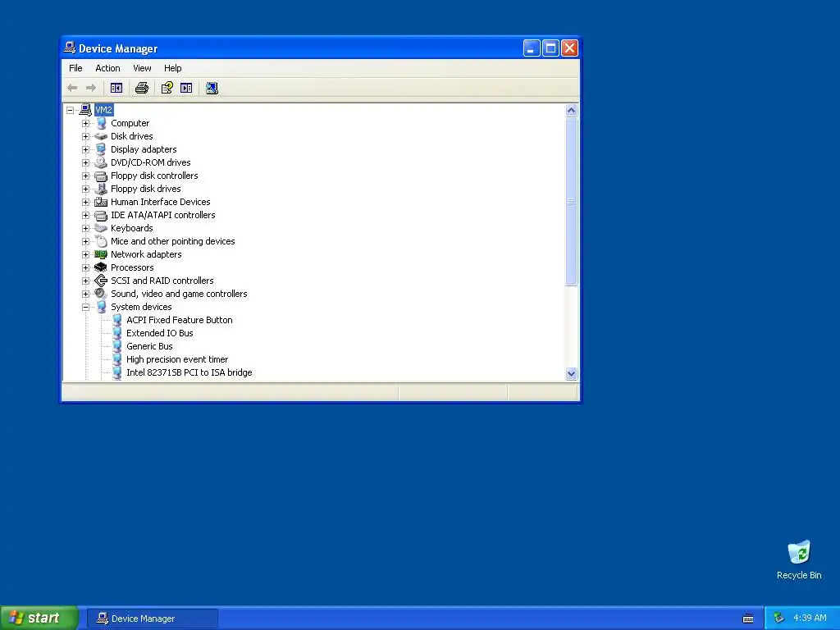840x630 pixels.
Task: Click the Network adapters category icon
Action: coord(101,254)
